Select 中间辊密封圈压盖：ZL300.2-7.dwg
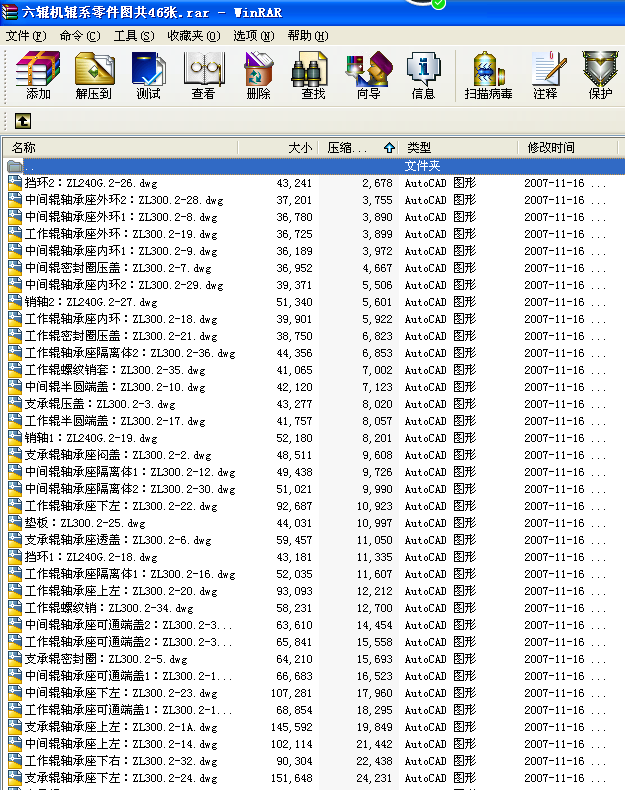 [x=118, y=268]
